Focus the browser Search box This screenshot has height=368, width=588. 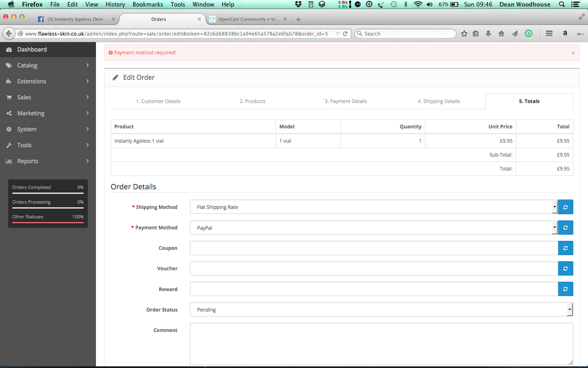(x=405, y=34)
